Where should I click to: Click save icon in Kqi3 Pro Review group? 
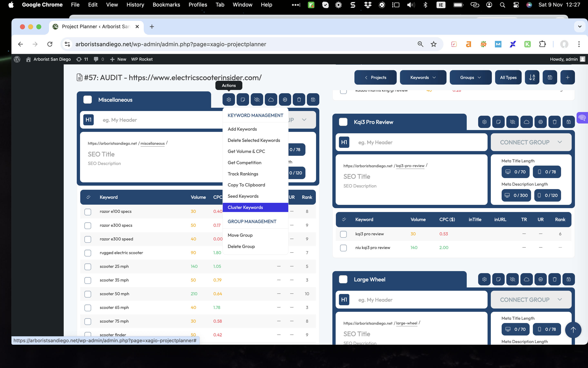tap(569, 122)
